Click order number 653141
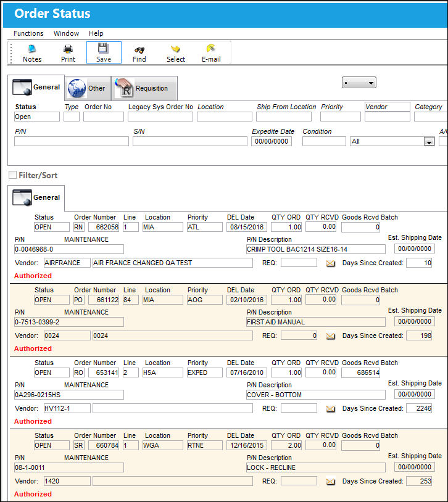Image resolution: width=448 pixels, height=502 pixels. [x=103, y=372]
